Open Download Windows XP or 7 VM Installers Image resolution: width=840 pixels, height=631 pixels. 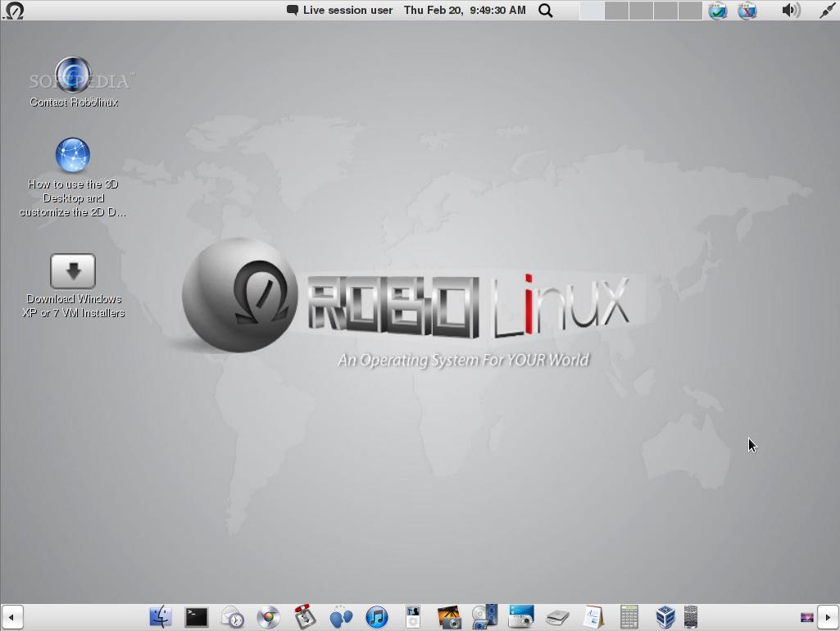74,286
